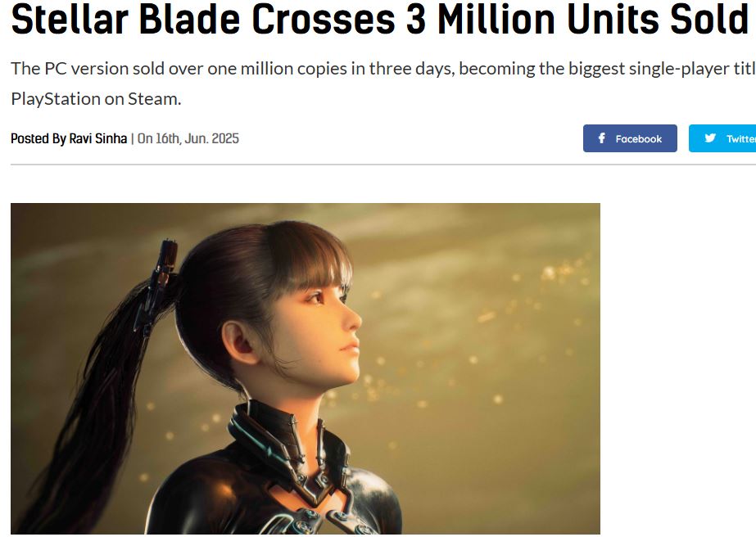Click the Stellar Blade headline title
The width and height of the screenshot is (756, 537).
click(x=379, y=20)
